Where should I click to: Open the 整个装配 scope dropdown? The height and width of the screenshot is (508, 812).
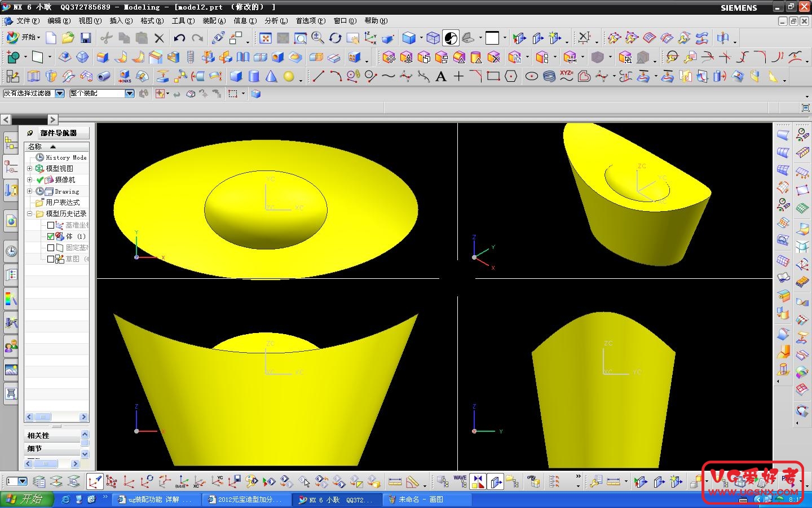pyautogui.click(x=130, y=94)
